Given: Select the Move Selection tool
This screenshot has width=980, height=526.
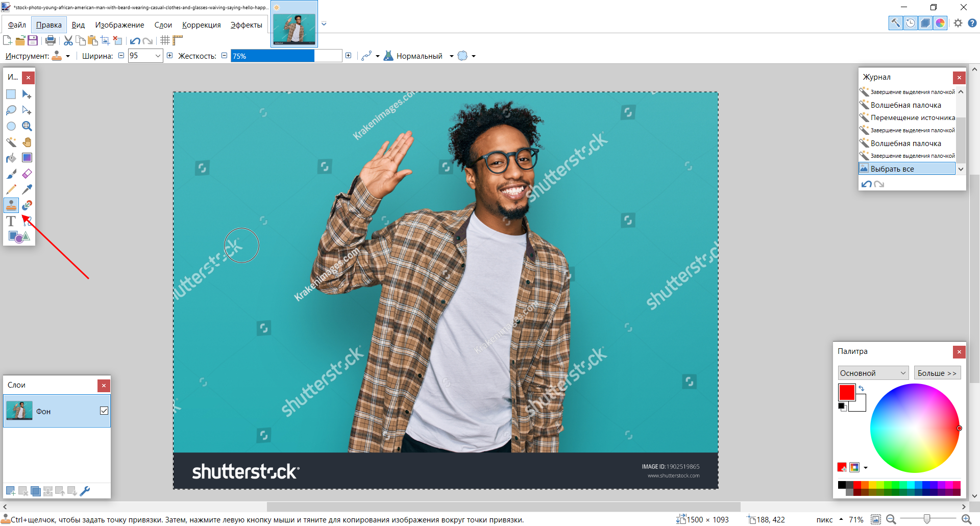Looking at the screenshot, I should tap(27, 110).
